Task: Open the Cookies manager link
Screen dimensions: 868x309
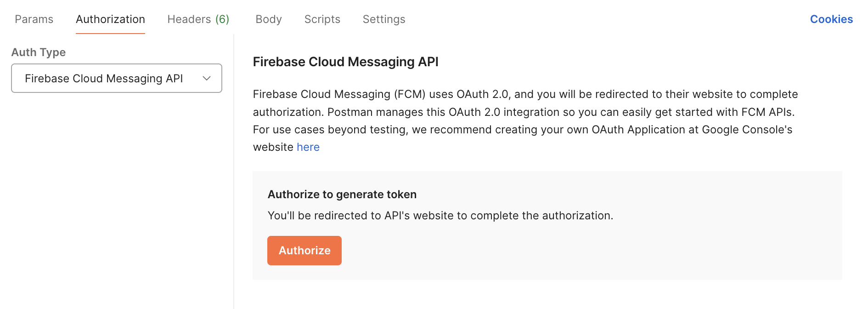Action: pyautogui.click(x=831, y=19)
